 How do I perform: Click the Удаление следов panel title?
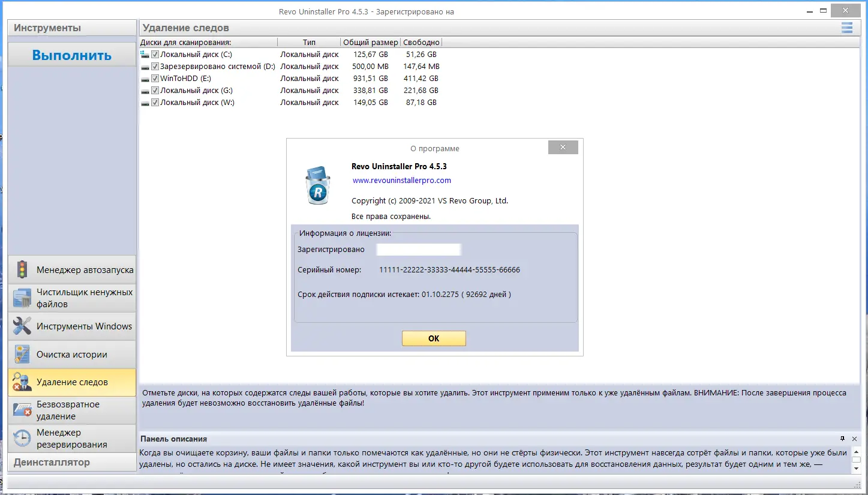click(186, 28)
